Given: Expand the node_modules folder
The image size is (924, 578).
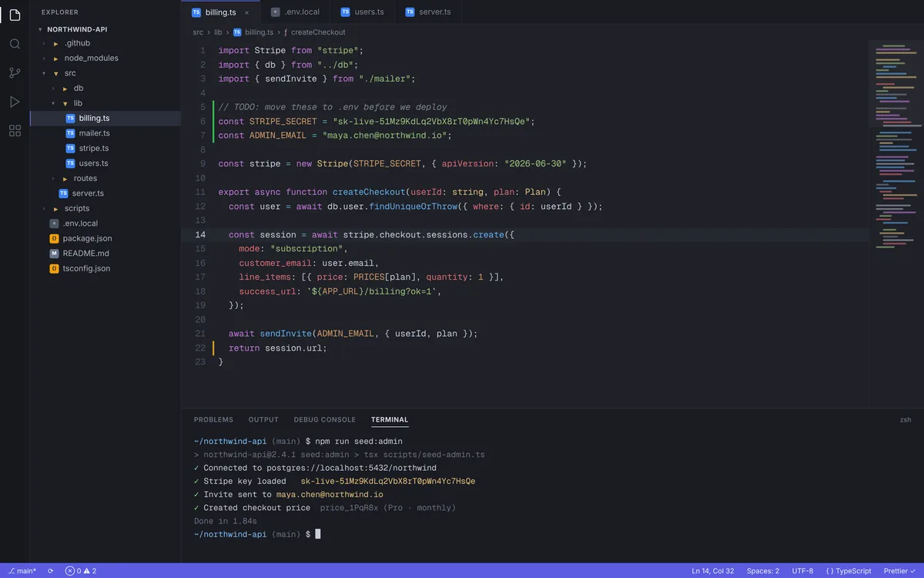Looking at the screenshot, I should pyautogui.click(x=105, y=58).
